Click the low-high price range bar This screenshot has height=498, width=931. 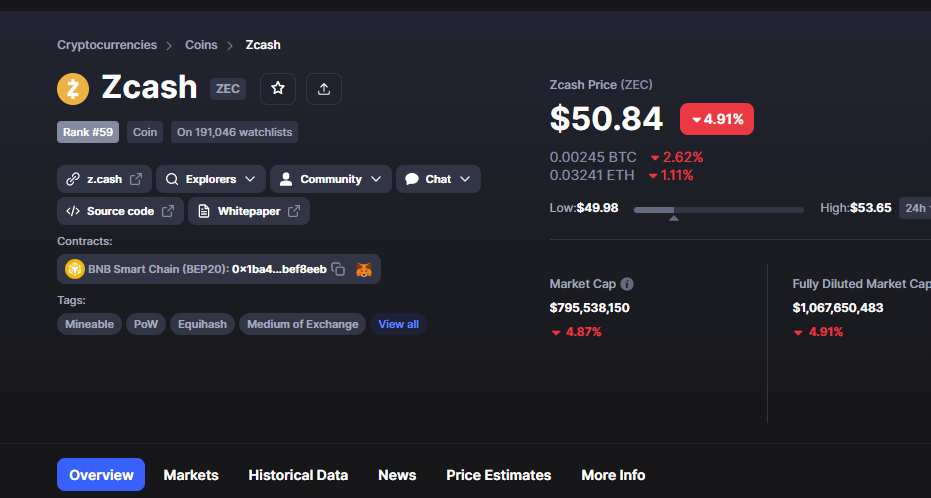[x=718, y=210]
